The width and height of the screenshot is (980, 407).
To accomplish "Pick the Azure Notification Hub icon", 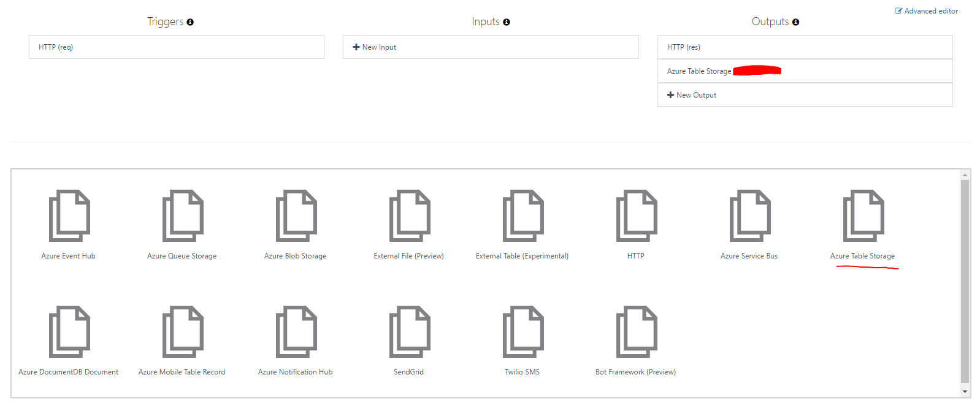I will tap(296, 331).
